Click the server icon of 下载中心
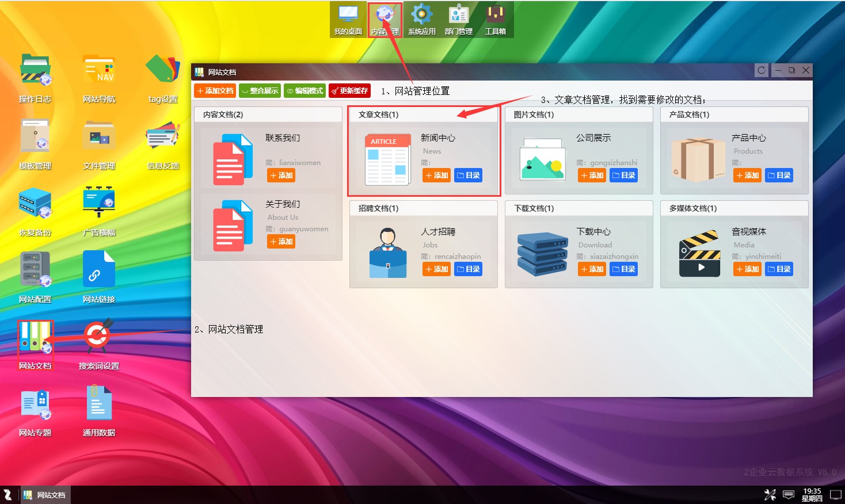This screenshot has width=845, height=504. click(542, 254)
